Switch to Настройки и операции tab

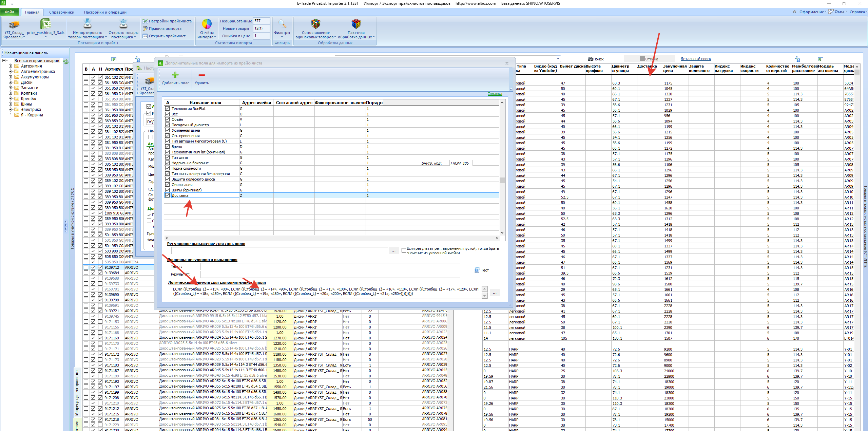click(x=105, y=12)
